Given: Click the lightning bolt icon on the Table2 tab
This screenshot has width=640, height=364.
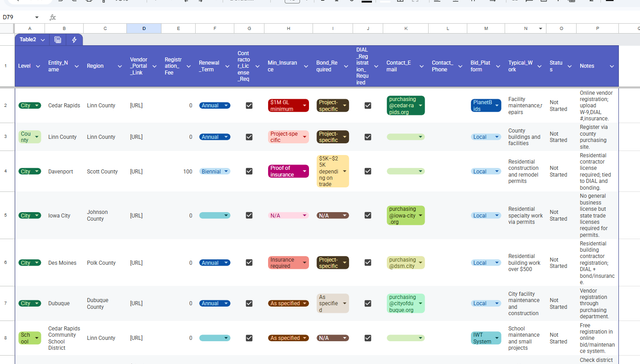Looking at the screenshot, I should [x=74, y=40].
